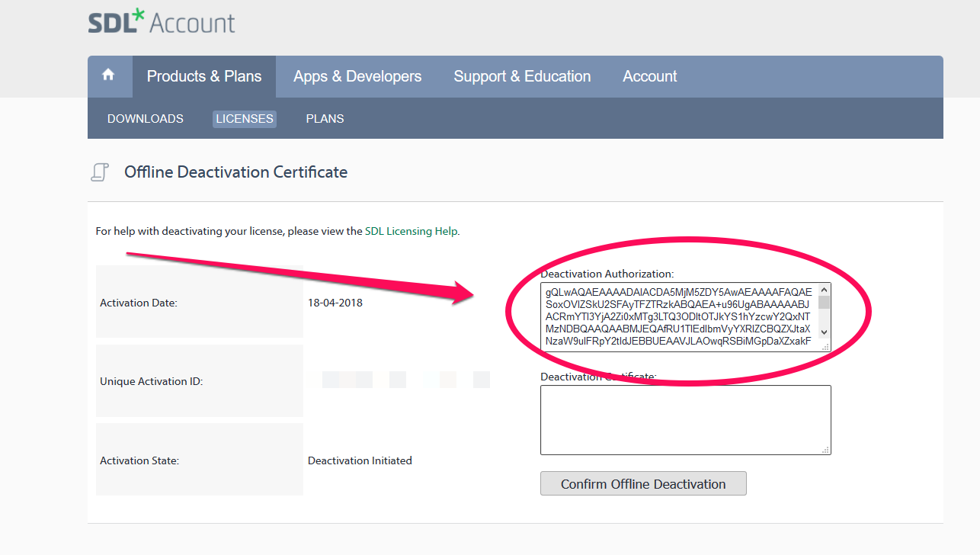Click the activation date value 18-04-2018
Viewport: 980px width, 555px height.
pos(335,303)
